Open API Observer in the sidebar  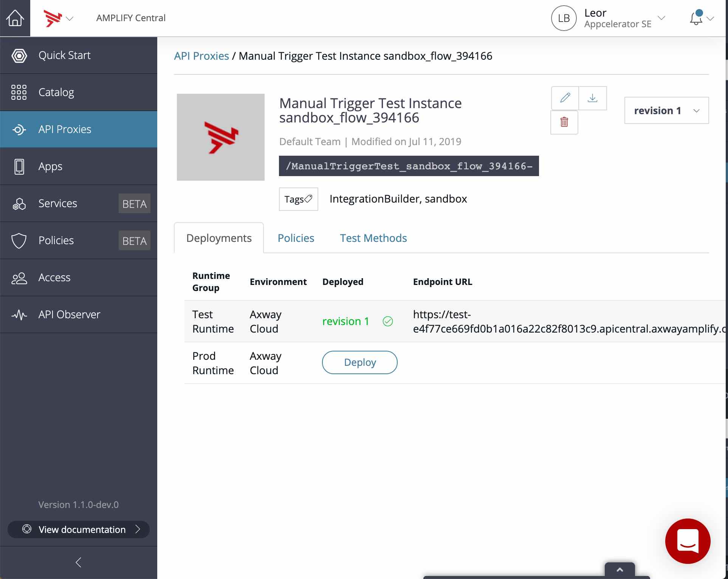79,314
